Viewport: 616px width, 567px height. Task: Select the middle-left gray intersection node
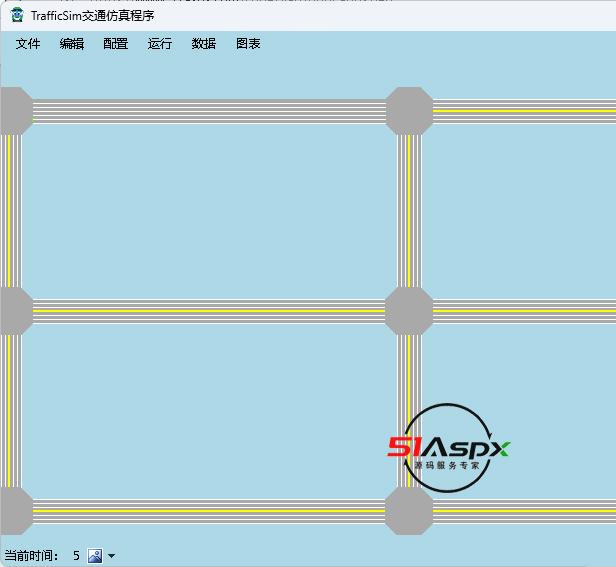(13, 311)
